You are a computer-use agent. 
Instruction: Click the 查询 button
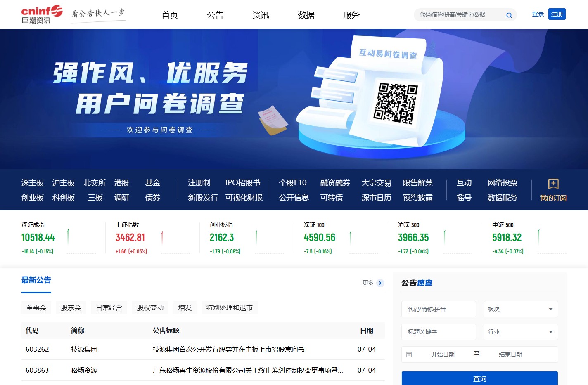click(x=480, y=378)
